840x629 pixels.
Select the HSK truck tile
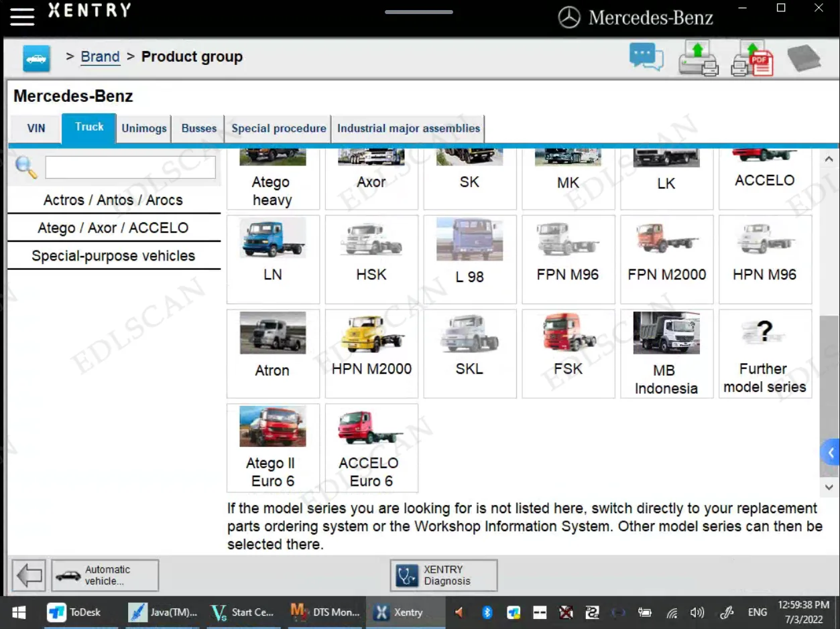371,259
